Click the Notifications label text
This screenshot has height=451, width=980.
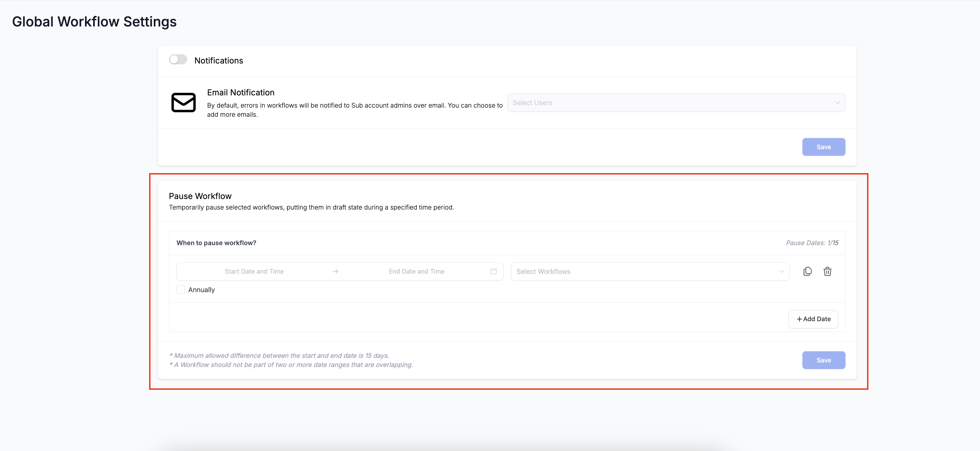218,61
